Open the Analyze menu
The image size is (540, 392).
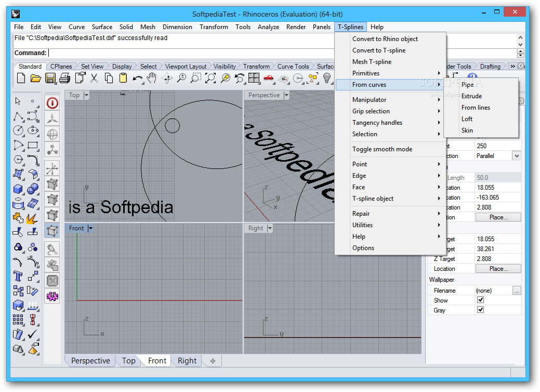(268, 27)
